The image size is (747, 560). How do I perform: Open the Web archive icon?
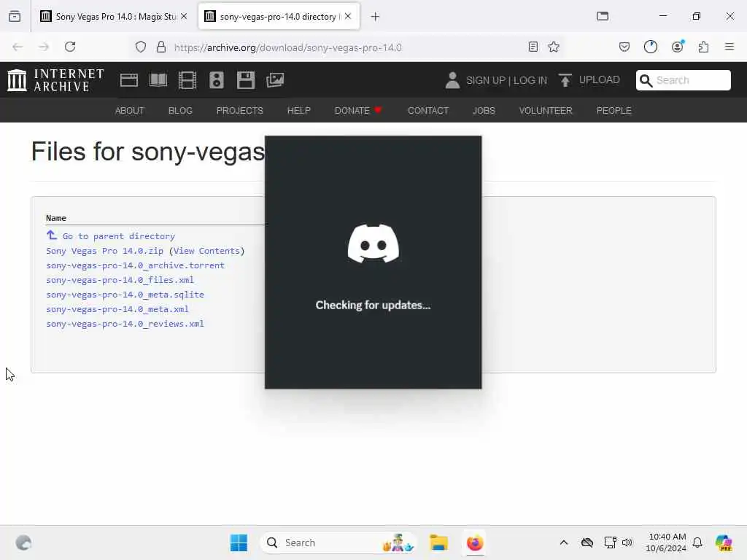tap(128, 80)
